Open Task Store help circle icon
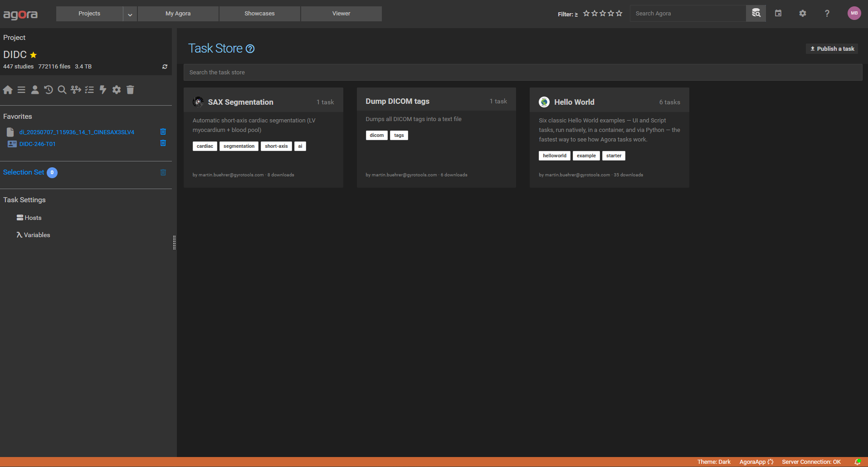The height and width of the screenshot is (467, 868). [250, 49]
